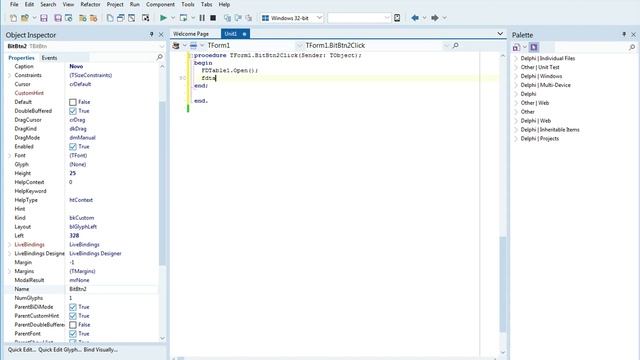Toggle the ParentBiDiMode checkbox

73,307
